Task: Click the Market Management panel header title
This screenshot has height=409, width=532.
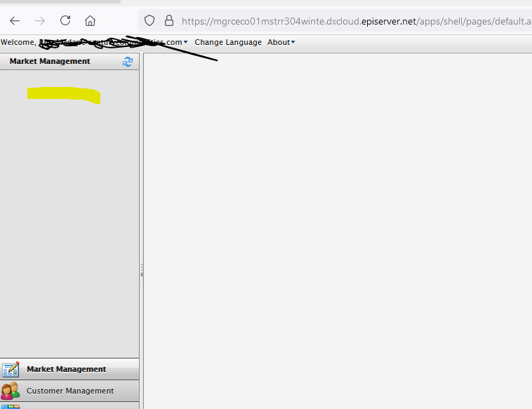Action: pos(50,62)
